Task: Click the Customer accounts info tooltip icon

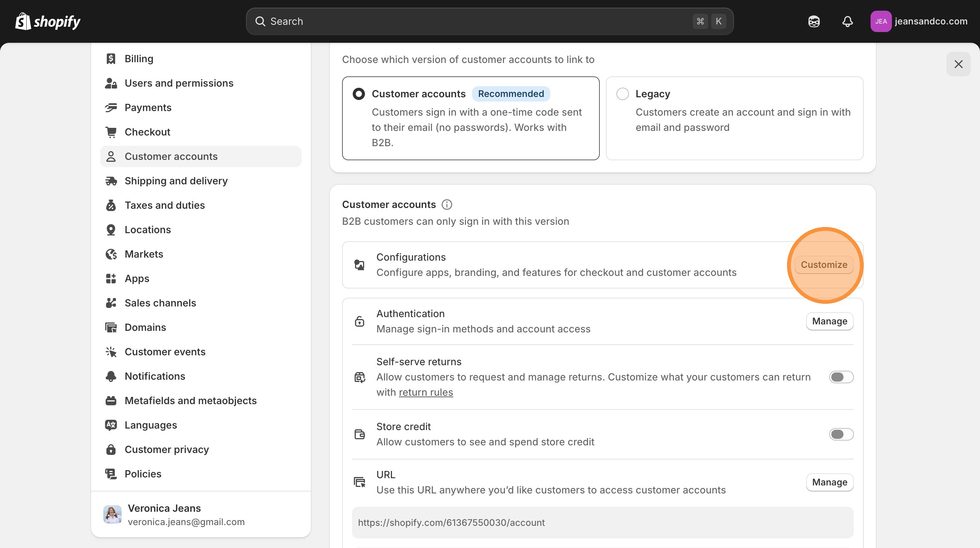Action: [x=447, y=204]
